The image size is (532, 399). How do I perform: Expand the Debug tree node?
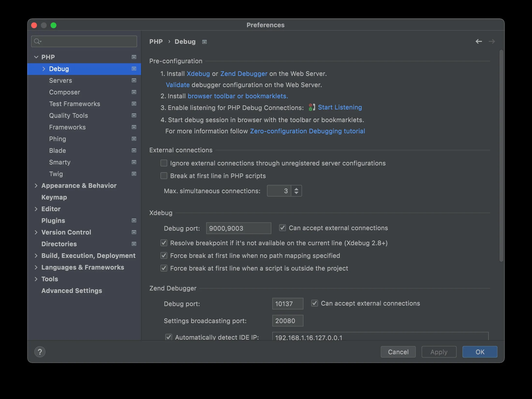coord(44,69)
